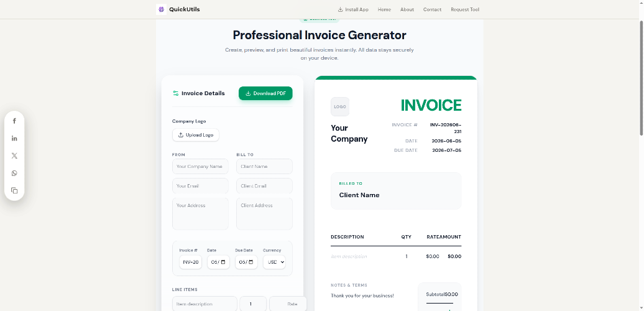Click the QuickUtils brand name
644x311 pixels.
185,9
